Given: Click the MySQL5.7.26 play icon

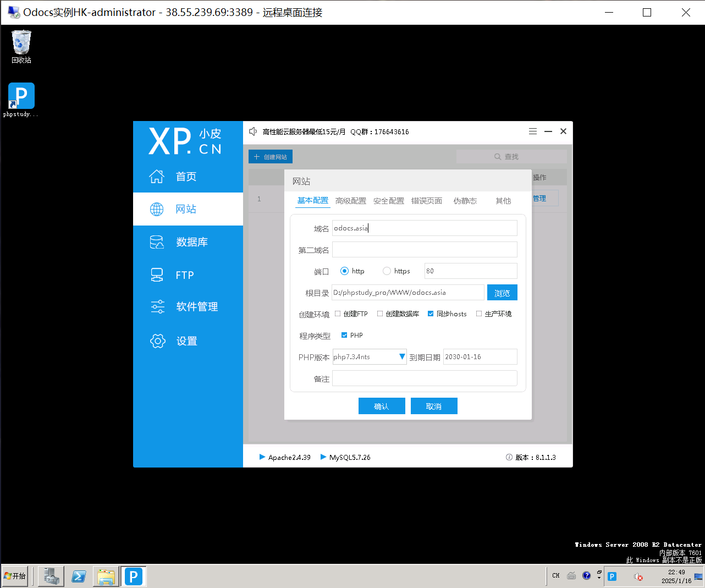Looking at the screenshot, I should (x=323, y=457).
